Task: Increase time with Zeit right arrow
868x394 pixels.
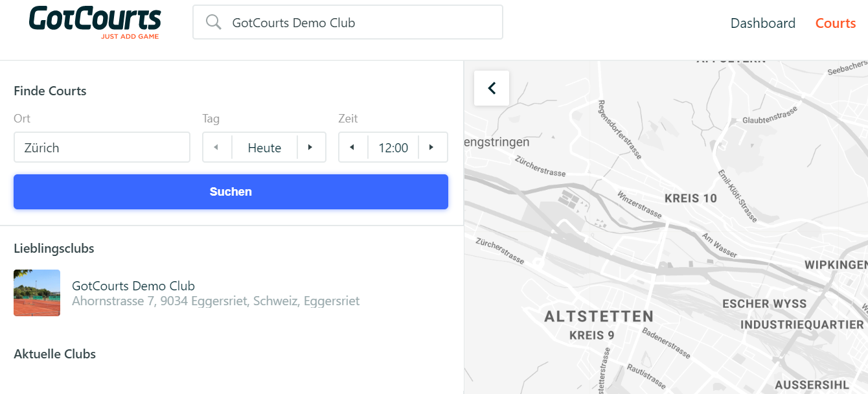Action: click(x=431, y=148)
